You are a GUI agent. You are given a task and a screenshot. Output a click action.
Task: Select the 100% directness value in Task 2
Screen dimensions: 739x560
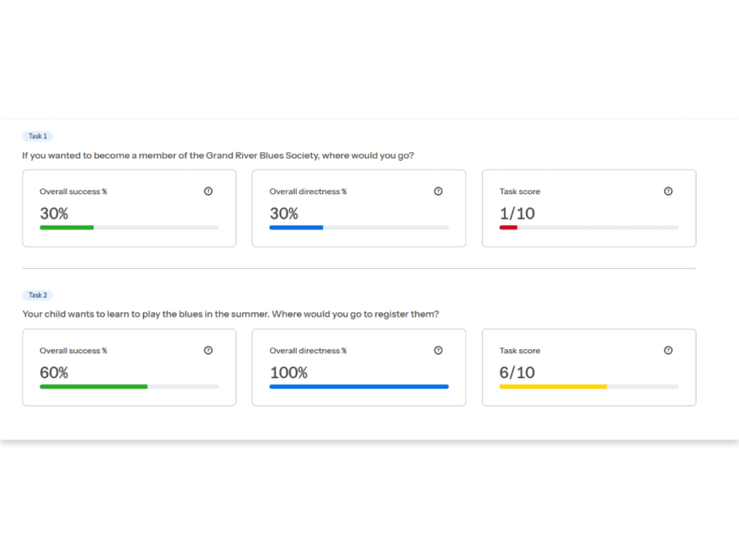[x=288, y=373]
